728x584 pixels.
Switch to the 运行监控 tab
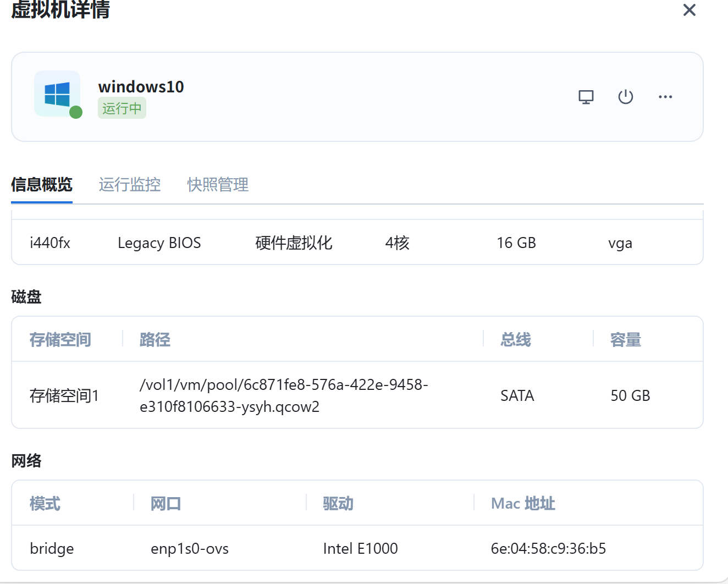click(130, 185)
